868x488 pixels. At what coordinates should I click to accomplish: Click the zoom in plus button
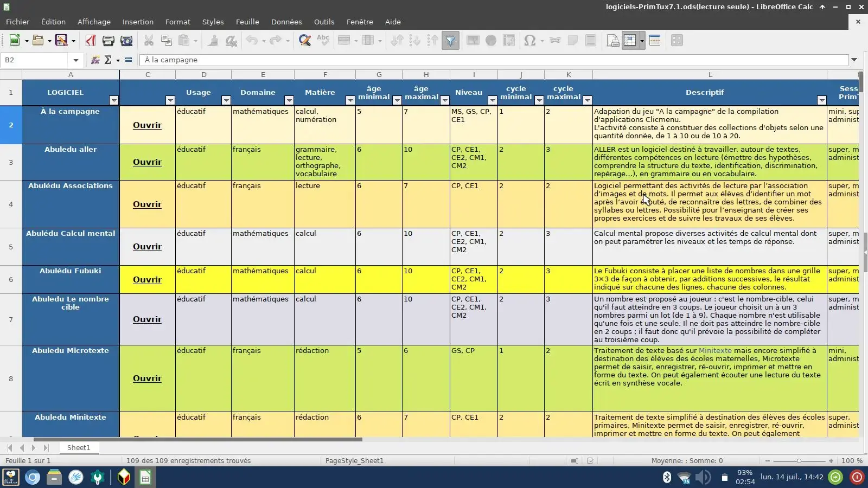click(x=831, y=461)
